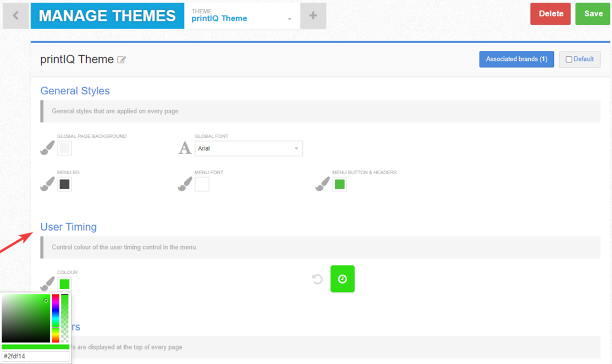
Task: Click the Global Font letter A icon
Action: pos(184,148)
